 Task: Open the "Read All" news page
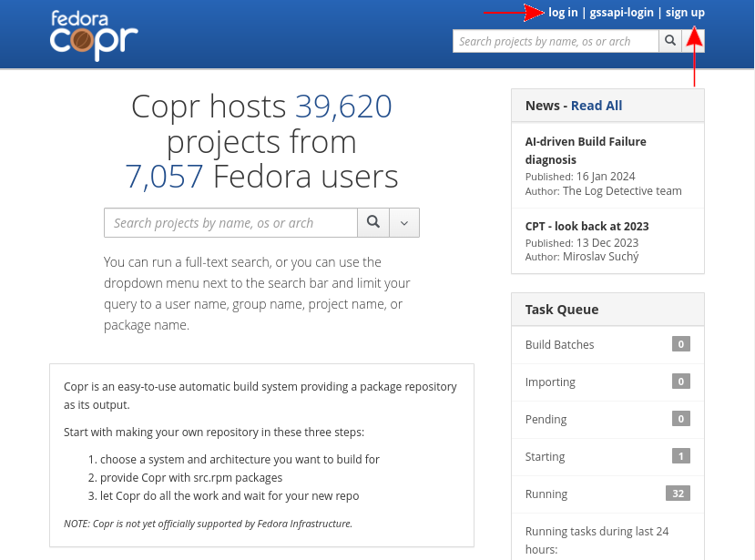[x=596, y=105]
